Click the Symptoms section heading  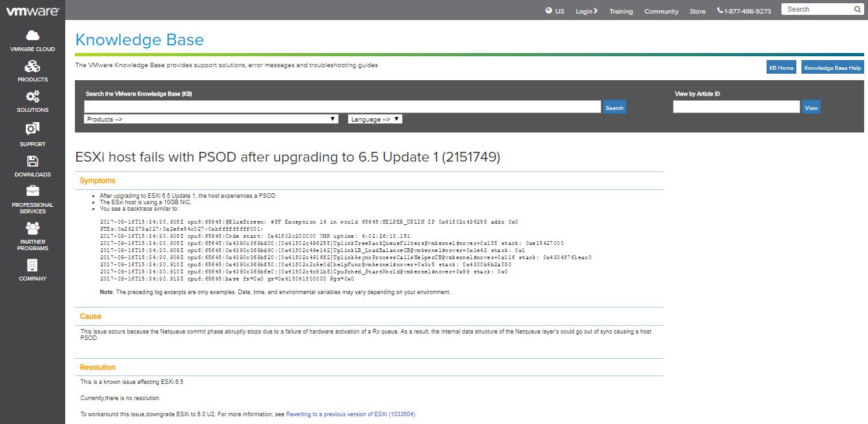tap(98, 181)
